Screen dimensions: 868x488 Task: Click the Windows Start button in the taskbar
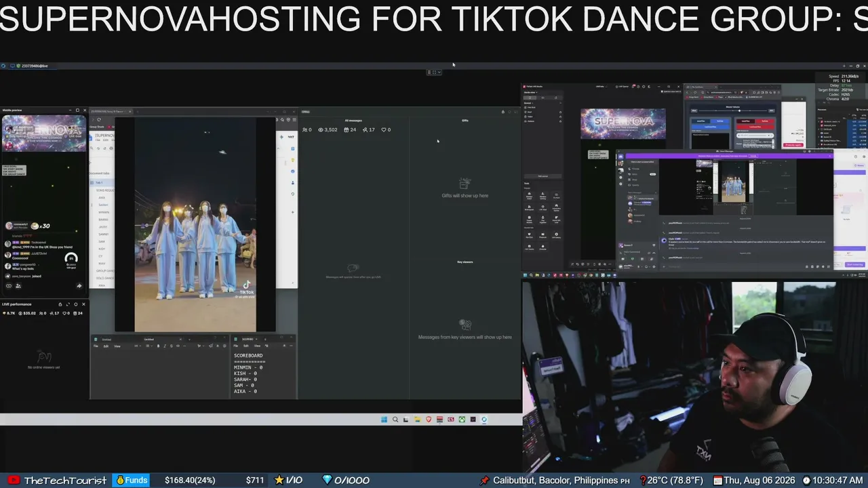tap(384, 420)
